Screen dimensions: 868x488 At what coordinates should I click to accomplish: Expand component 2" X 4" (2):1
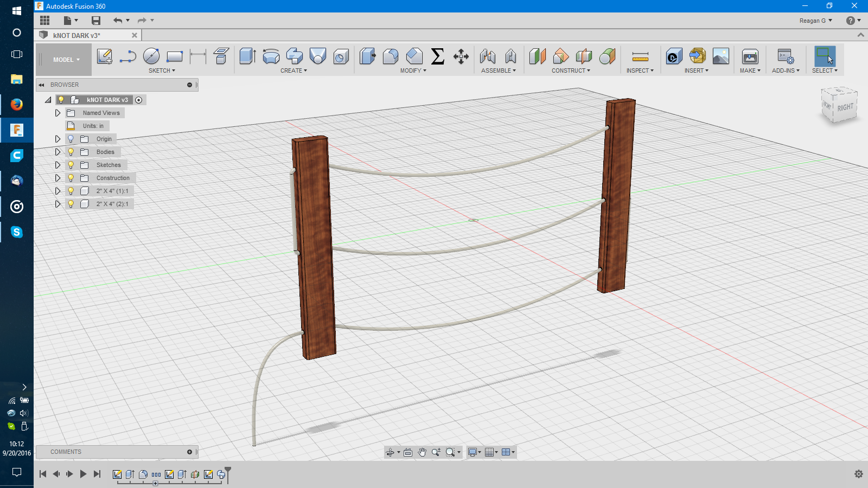tap(58, 204)
